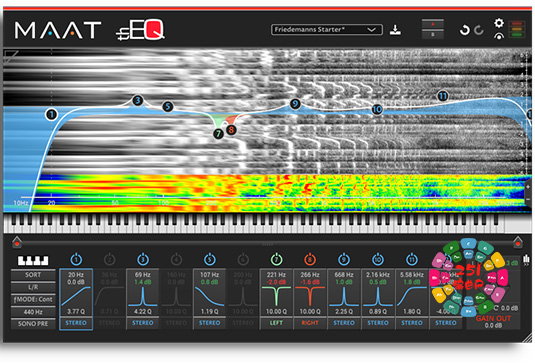Image resolution: width=535 pixels, height=363 pixels.
Task: Click the bell shape of 2.16 kHz band
Action: [x=378, y=296]
